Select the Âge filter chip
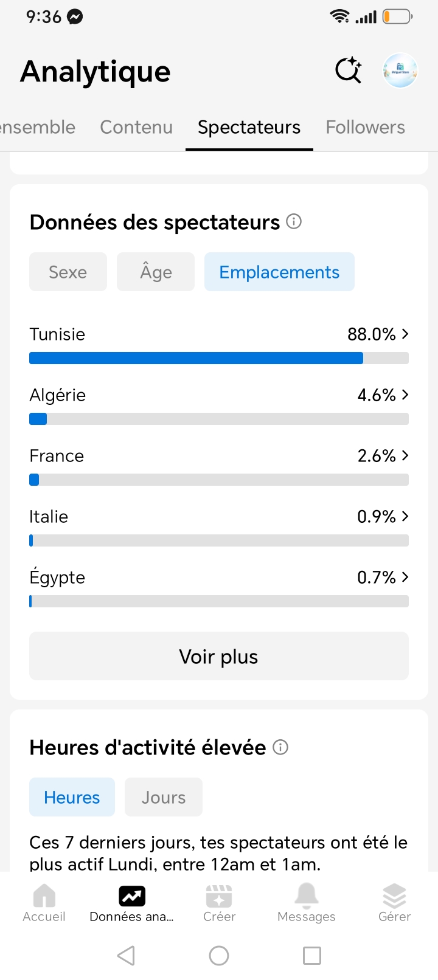 point(156,272)
